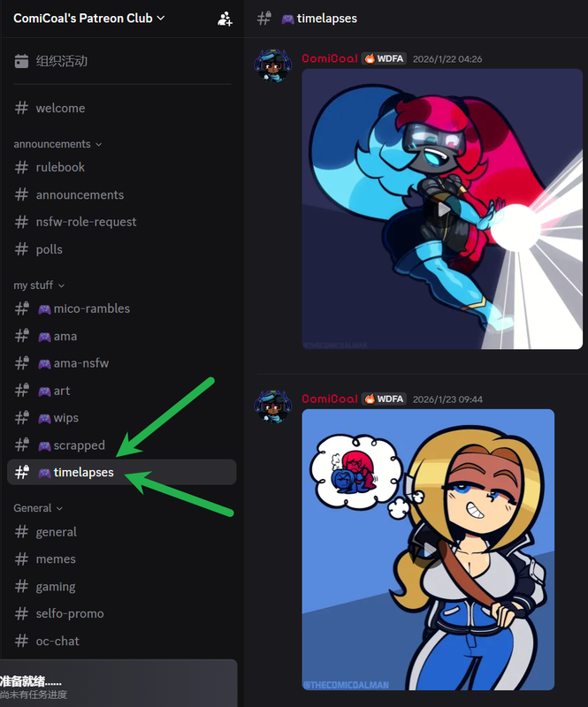The image size is (588, 707).
Task: Click ComiCoal's avatar on the 04:26 message
Action: pos(272,65)
